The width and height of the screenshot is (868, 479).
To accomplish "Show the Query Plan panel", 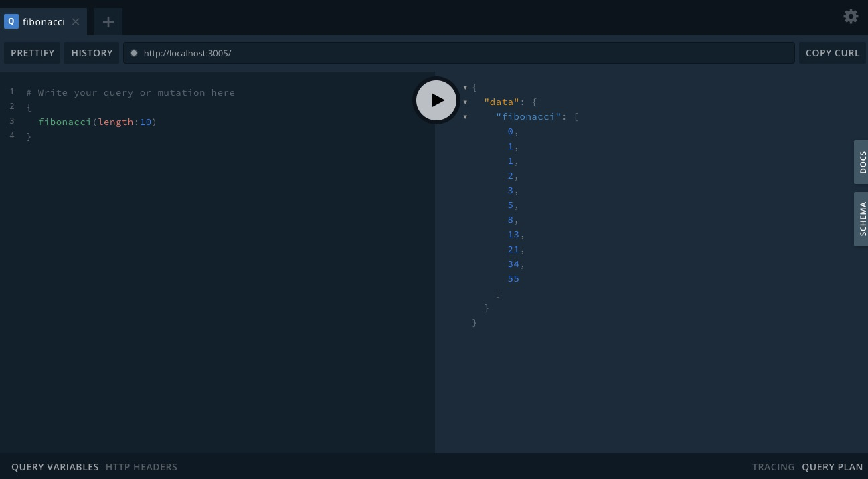I will click(833, 467).
